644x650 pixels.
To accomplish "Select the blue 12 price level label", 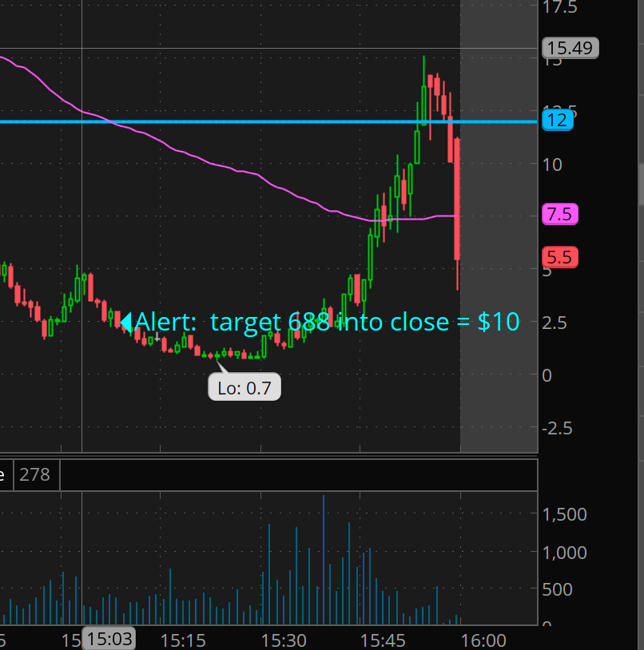I will point(558,121).
